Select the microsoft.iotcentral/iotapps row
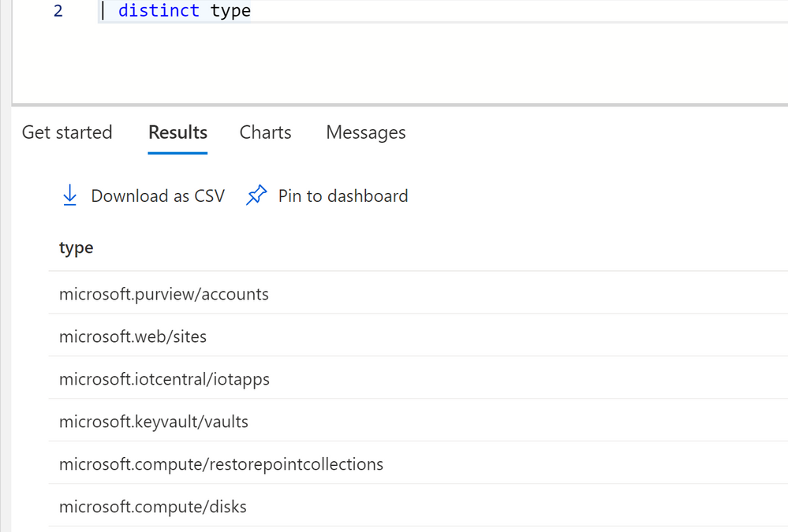This screenshot has height=532, width=788. [x=418, y=378]
